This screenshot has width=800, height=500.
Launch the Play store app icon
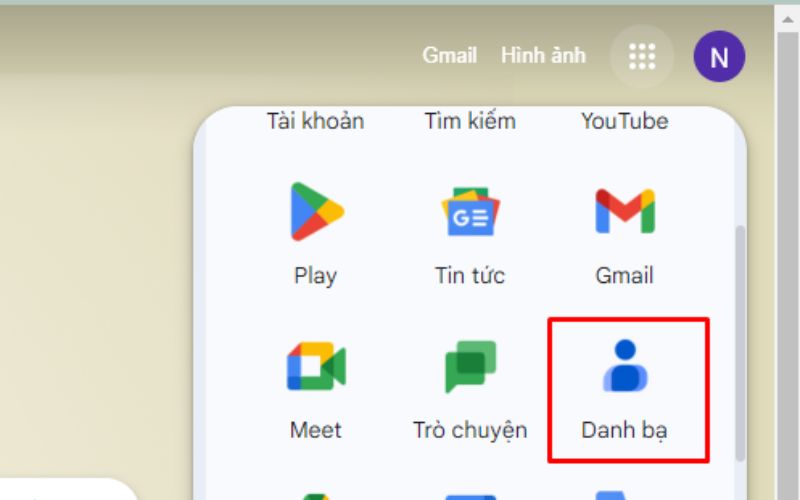pyautogui.click(x=316, y=212)
